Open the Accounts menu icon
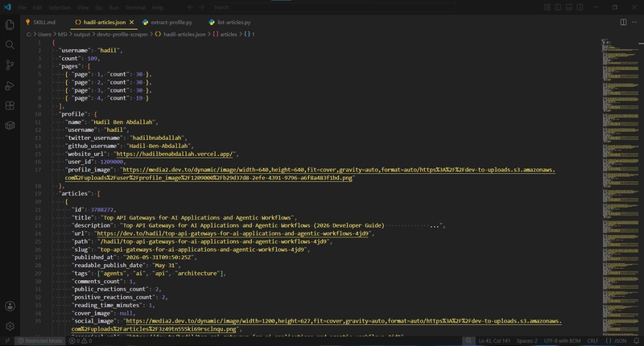 pos(10,307)
